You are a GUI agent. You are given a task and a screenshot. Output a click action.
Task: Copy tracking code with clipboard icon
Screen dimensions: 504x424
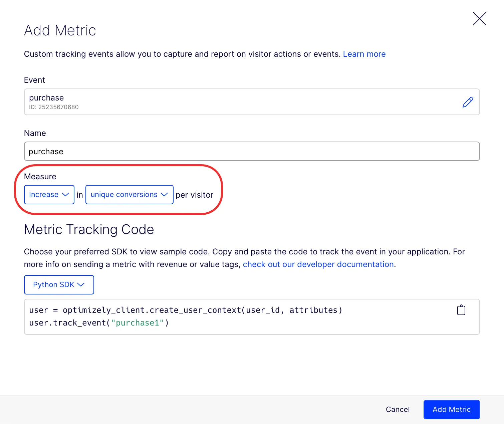pyautogui.click(x=461, y=310)
